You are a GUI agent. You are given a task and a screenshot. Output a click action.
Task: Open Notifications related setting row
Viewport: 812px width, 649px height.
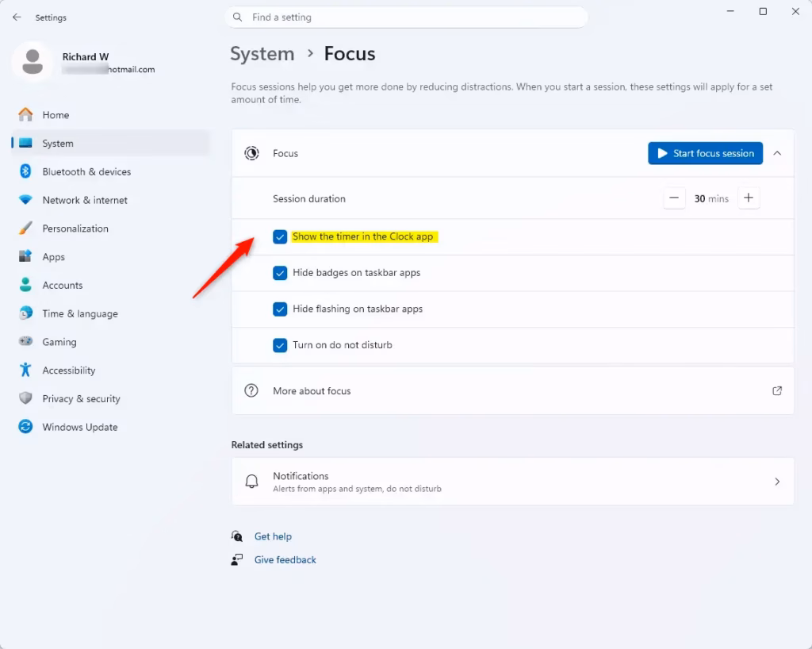513,482
